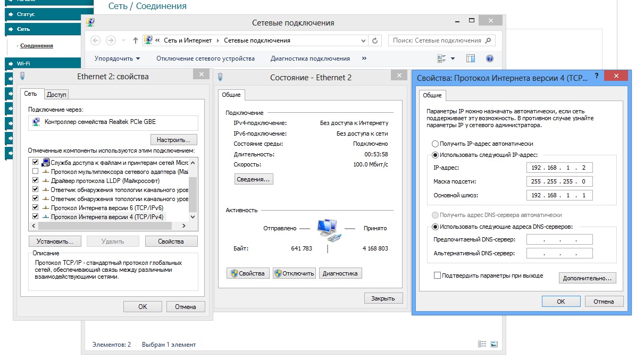This screenshot has width=644, height=359.
Task: Enable the Подтвердить параметры при выходе checkbox
Action: click(x=438, y=275)
